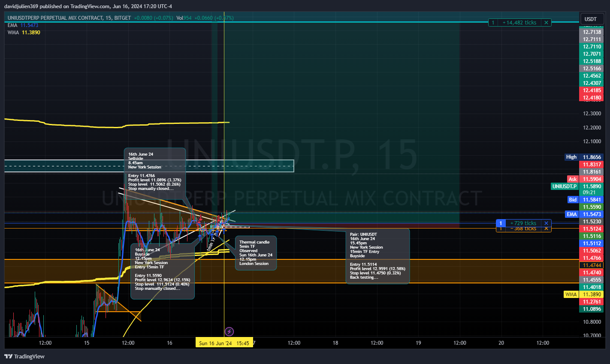Click the 11.0896 dark green price label

[592, 309]
